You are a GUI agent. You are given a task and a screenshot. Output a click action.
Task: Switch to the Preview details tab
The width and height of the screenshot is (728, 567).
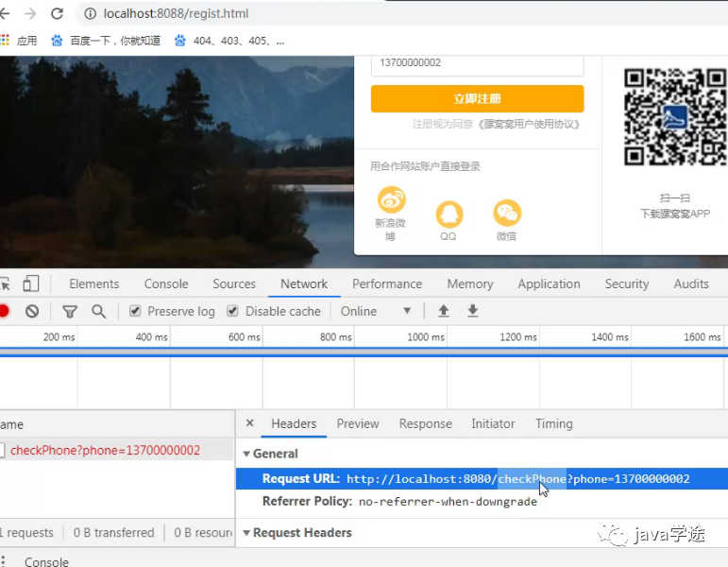(358, 424)
